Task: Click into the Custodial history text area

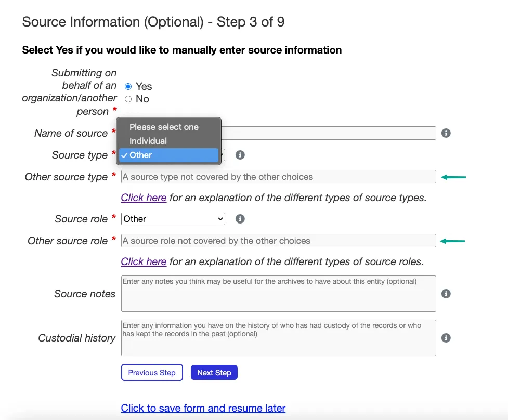Action: point(278,338)
